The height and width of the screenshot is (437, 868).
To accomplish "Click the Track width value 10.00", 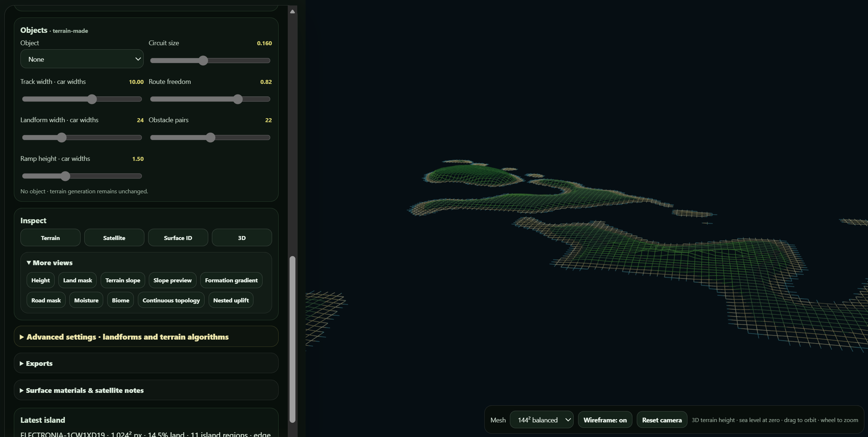I will 136,82.
